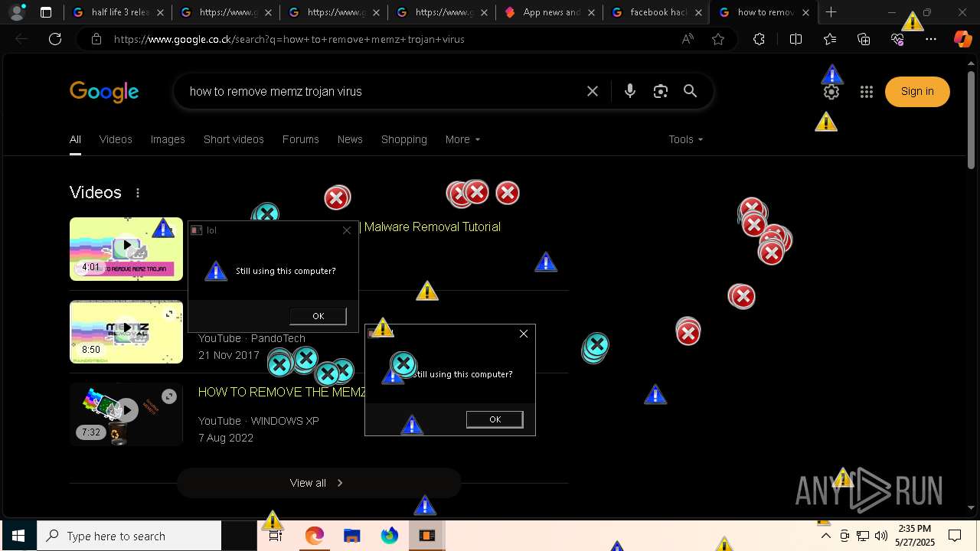Click OK in the lol dialog
The image size is (980, 551).
point(318,316)
